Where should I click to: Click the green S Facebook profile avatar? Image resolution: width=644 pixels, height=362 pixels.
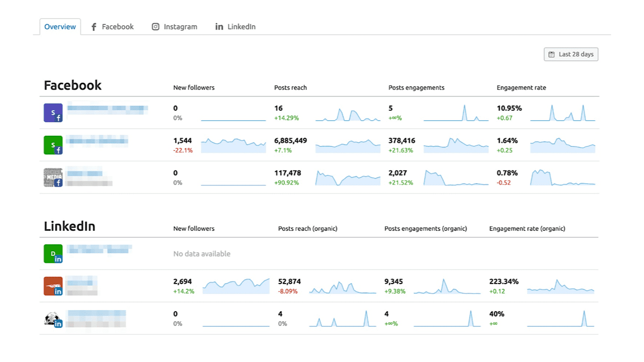coord(53,145)
